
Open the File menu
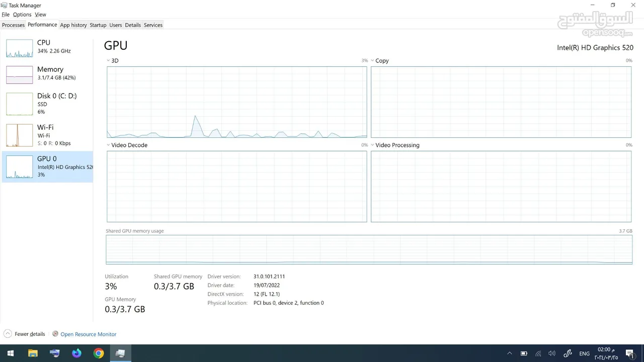[6, 15]
